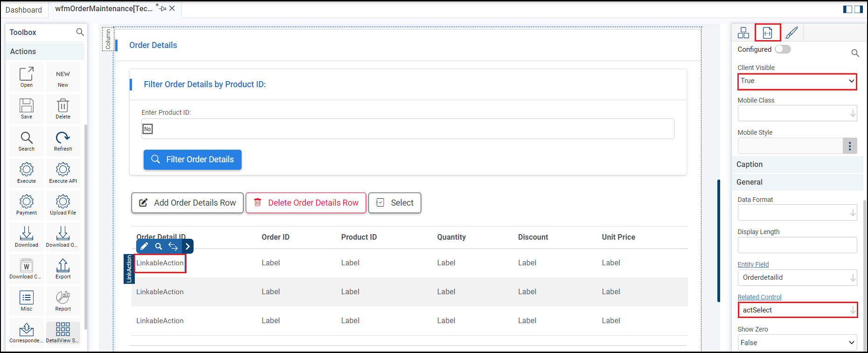Select the wfmOrderMaintenance tab

coord(104,9)
